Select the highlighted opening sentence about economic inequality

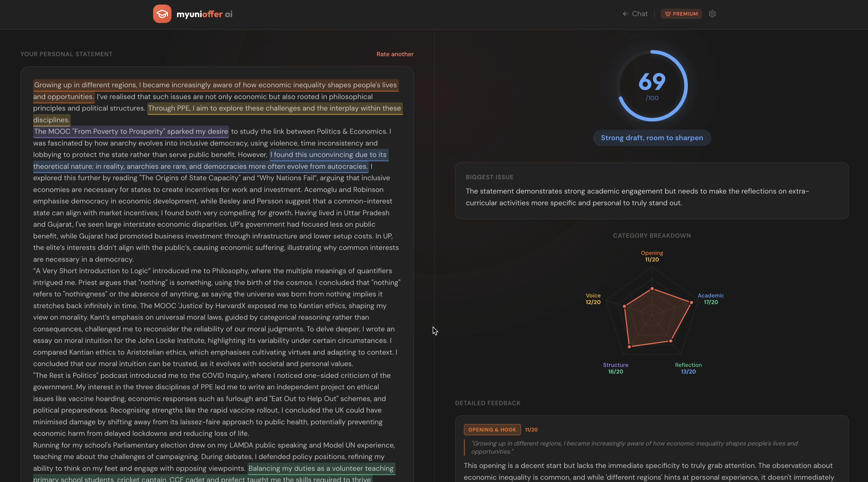(x=216, y=91)
